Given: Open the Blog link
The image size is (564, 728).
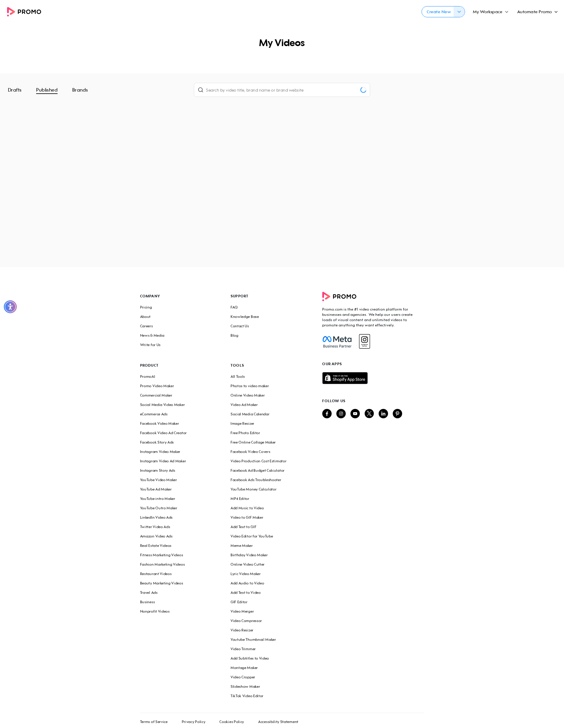Looking at the screenshot, I should coord(234,335).
